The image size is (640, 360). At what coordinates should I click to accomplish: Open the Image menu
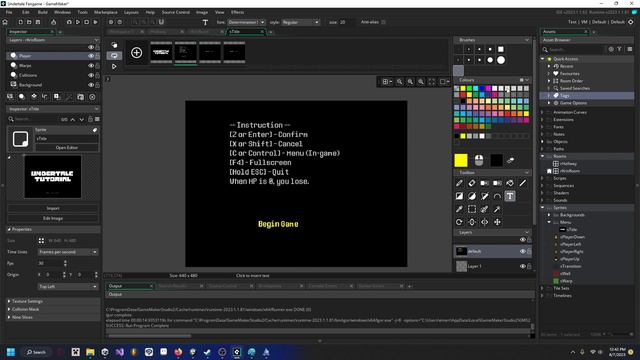point(202,12)
